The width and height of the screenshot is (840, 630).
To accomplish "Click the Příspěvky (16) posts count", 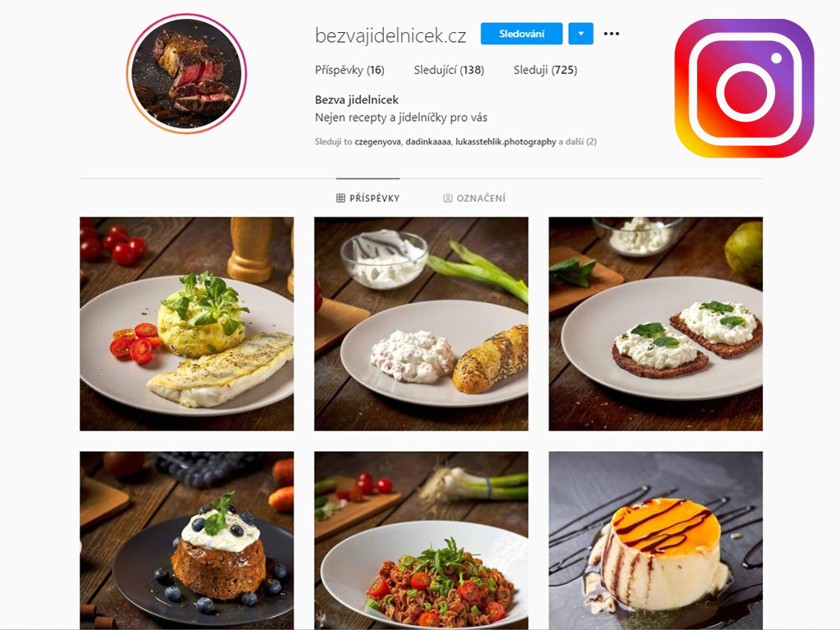I will pos(349,71).
